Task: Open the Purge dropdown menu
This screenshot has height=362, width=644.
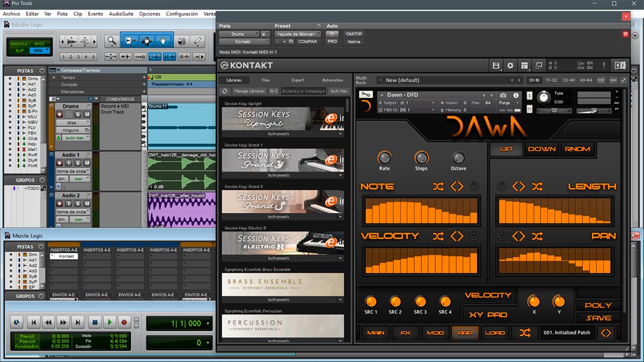Action: click(x=508, y=102)
